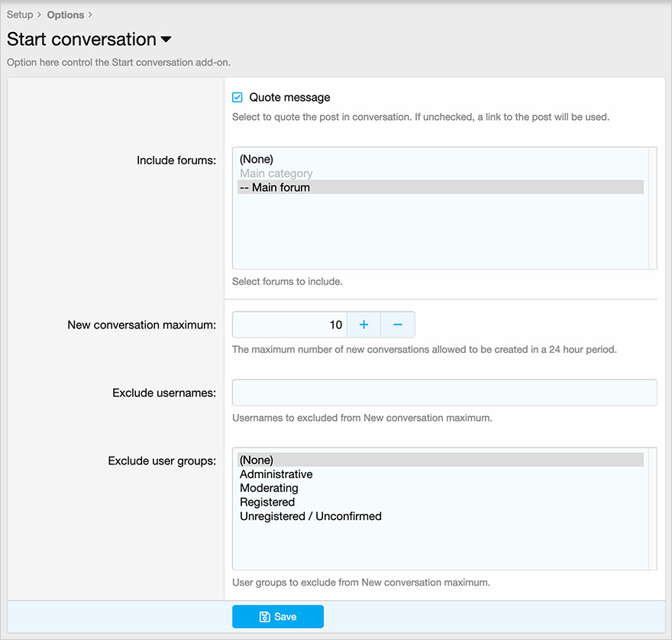Focus the New conversation maximum number field
The width and height of the screenshot is (672, 640).
(290, 325)
